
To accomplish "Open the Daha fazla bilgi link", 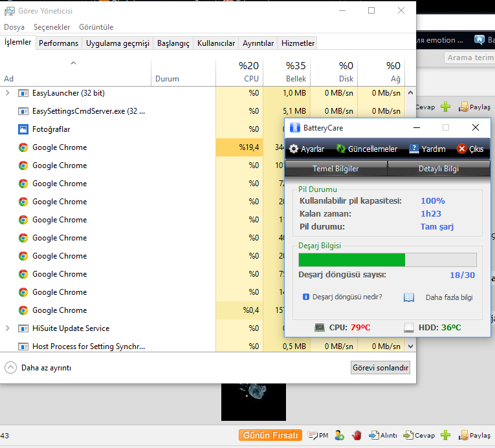I will click(449, 297).
